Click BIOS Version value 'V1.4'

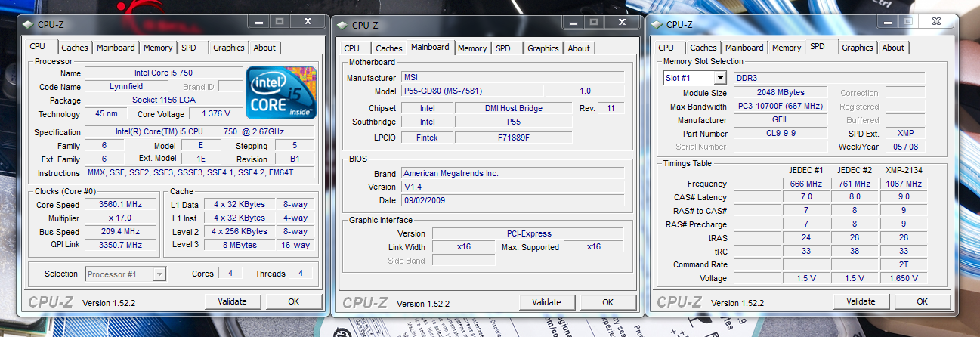[512, 187]
